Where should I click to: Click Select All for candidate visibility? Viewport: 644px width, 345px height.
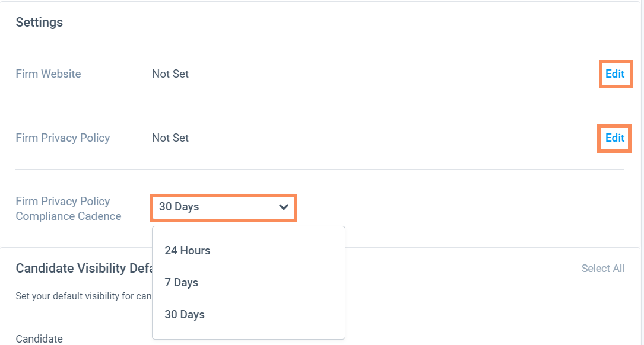coord(602,269)
